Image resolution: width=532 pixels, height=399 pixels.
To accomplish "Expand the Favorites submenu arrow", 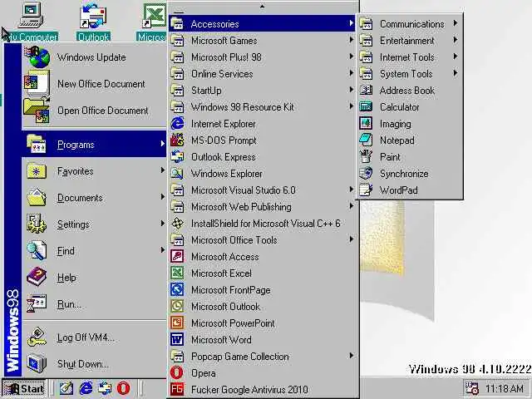I will click(x=163, y=170).
